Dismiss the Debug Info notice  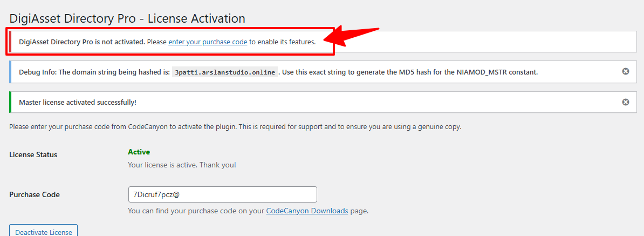tap(626, 71)
